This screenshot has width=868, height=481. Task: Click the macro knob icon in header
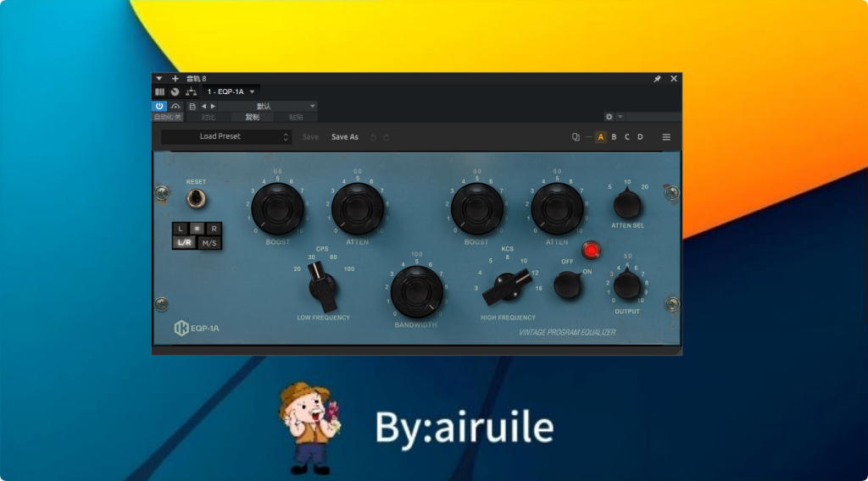[175, 91]
